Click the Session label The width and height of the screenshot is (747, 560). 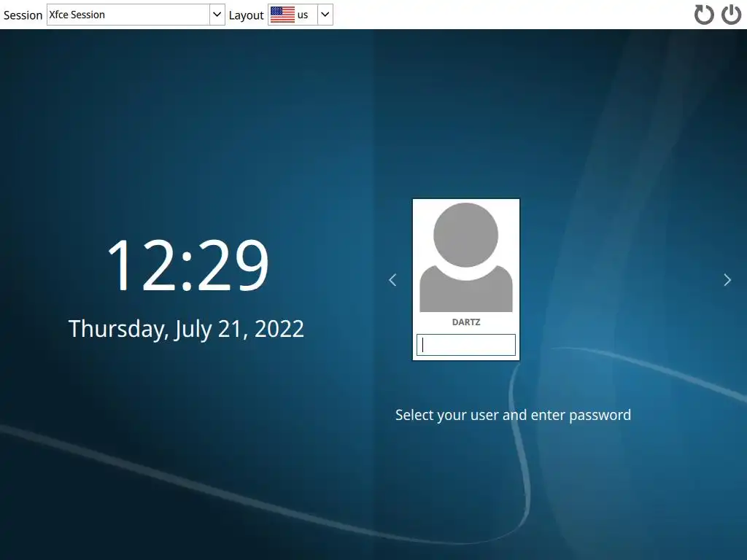[x=23, y=15]
